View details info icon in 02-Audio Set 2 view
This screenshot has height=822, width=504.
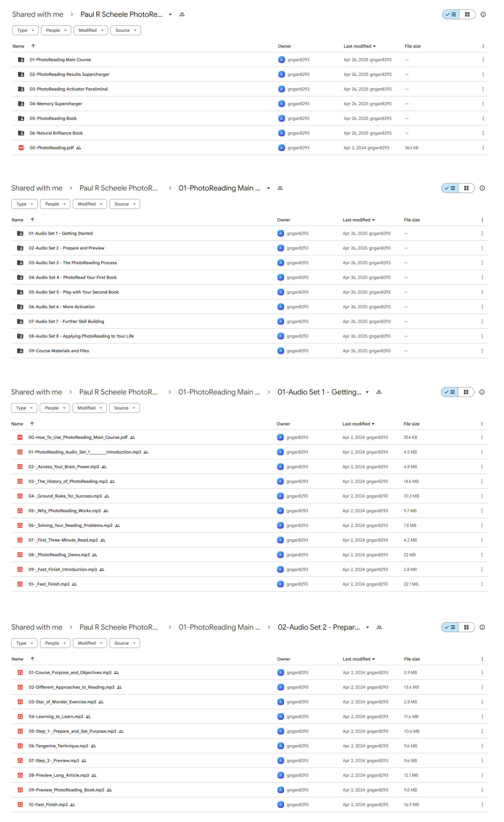point(482,627)
